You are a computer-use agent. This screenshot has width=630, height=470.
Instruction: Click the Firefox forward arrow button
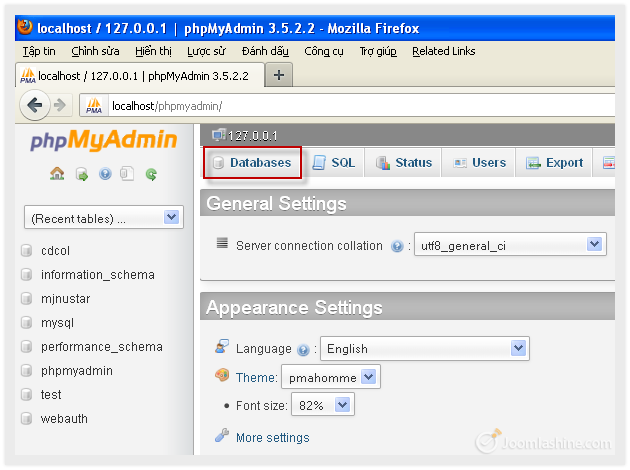(60, 105)
